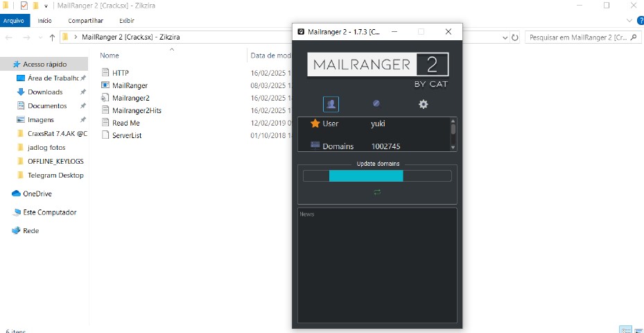Expand the Explorer ribbon chevron
The height and width of the screenshot is (333, 644).
[x=629, y=21]
